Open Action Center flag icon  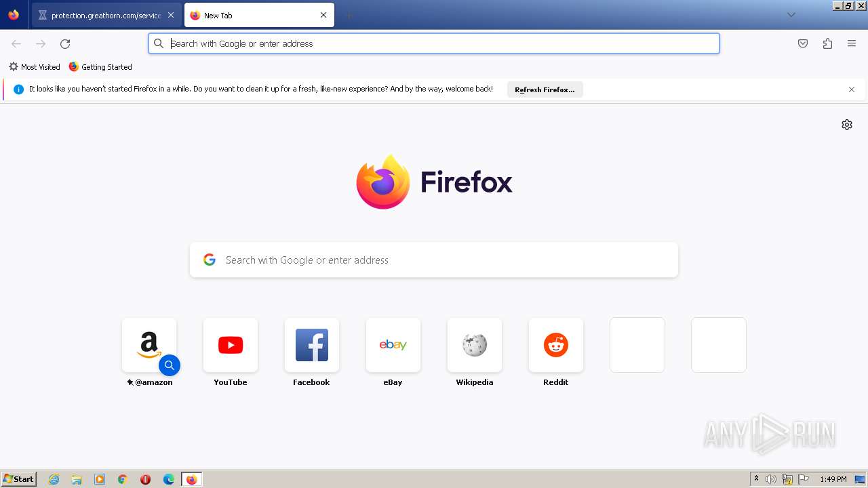804,479
